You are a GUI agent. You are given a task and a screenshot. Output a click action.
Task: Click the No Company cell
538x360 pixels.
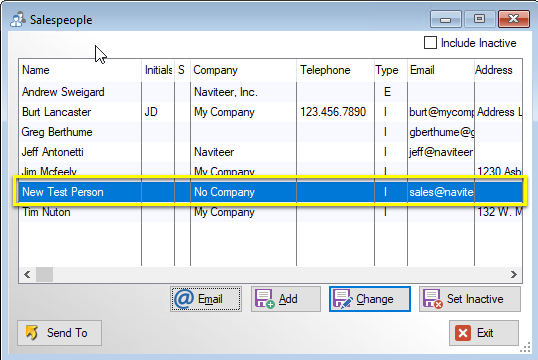pos(243,192)
